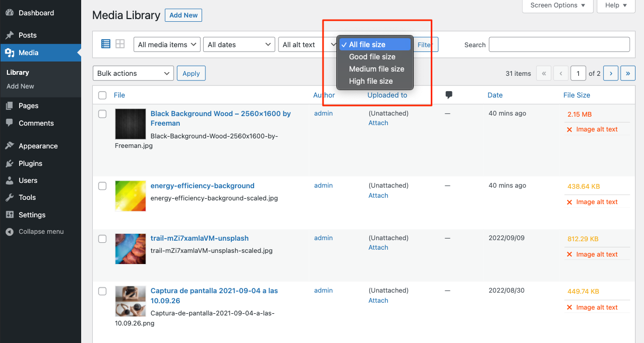
Task: Open the All dates dropdown
Action: pos(239,45)
